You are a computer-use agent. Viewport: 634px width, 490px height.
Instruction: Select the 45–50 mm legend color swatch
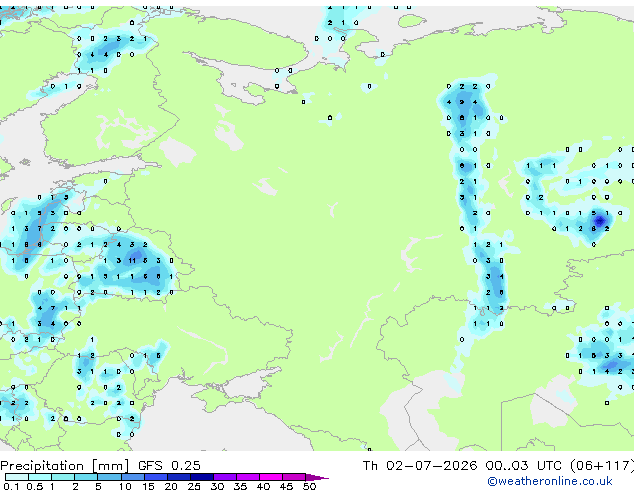click(294, 477)
